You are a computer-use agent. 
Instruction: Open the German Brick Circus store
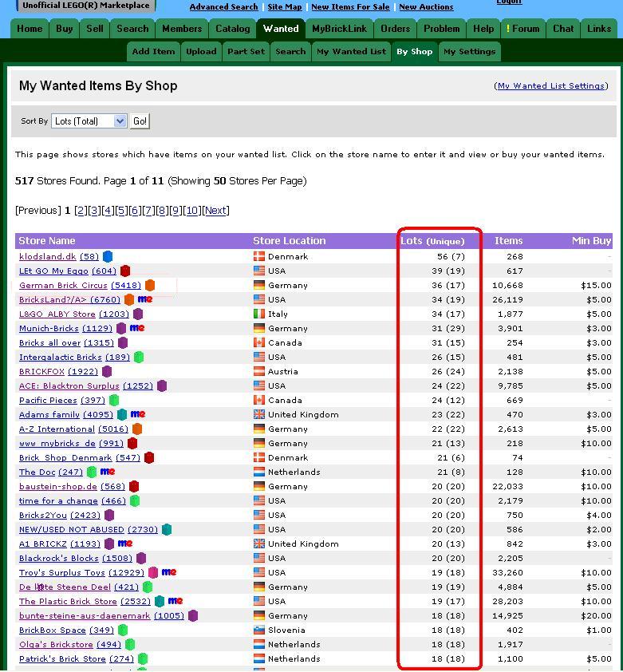(63, 285)
